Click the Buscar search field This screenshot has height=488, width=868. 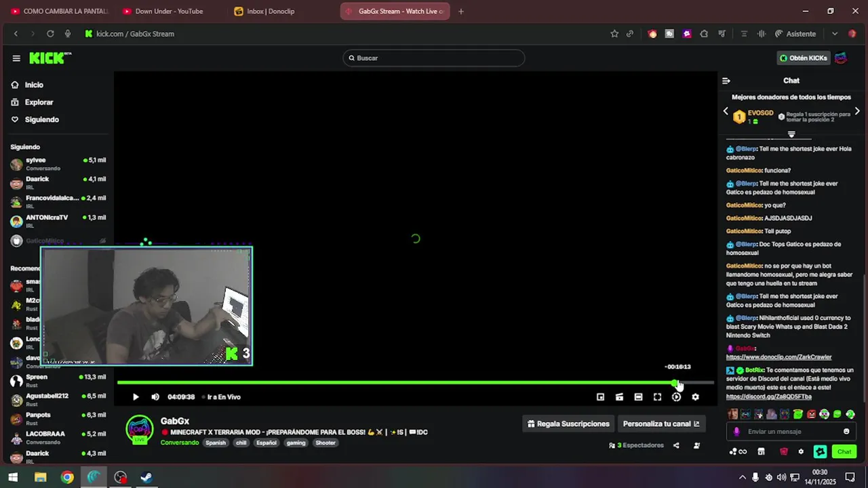point(434,58)
